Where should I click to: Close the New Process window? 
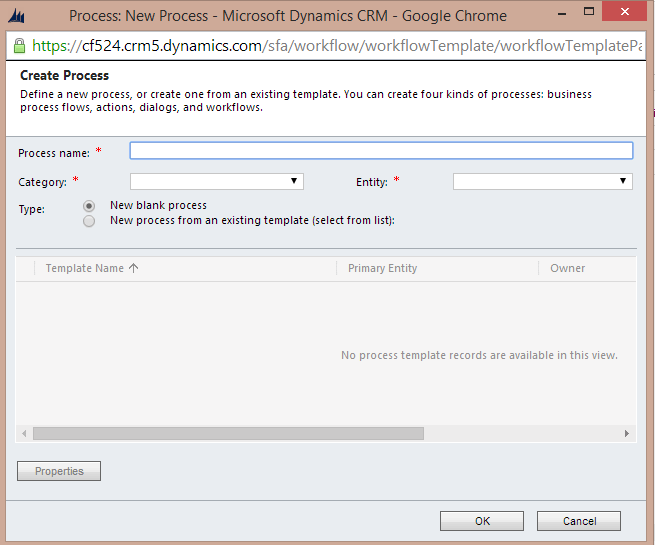[x=624, y=12]
